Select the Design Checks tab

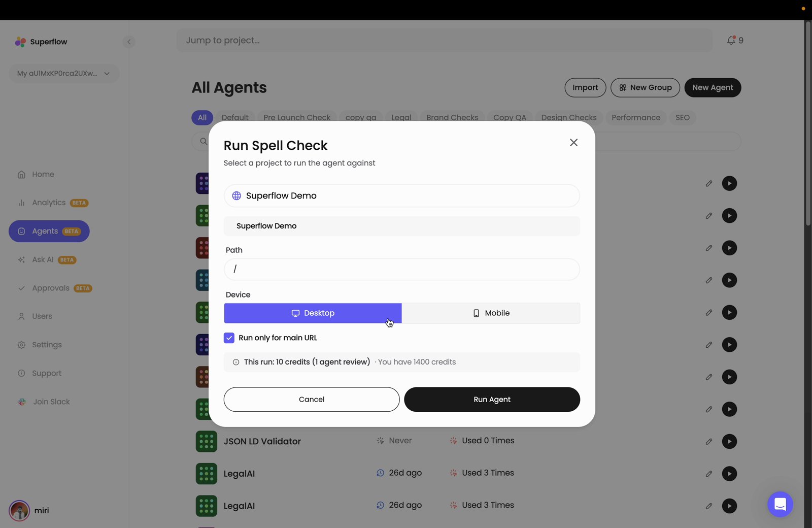(x=569, y=117)
